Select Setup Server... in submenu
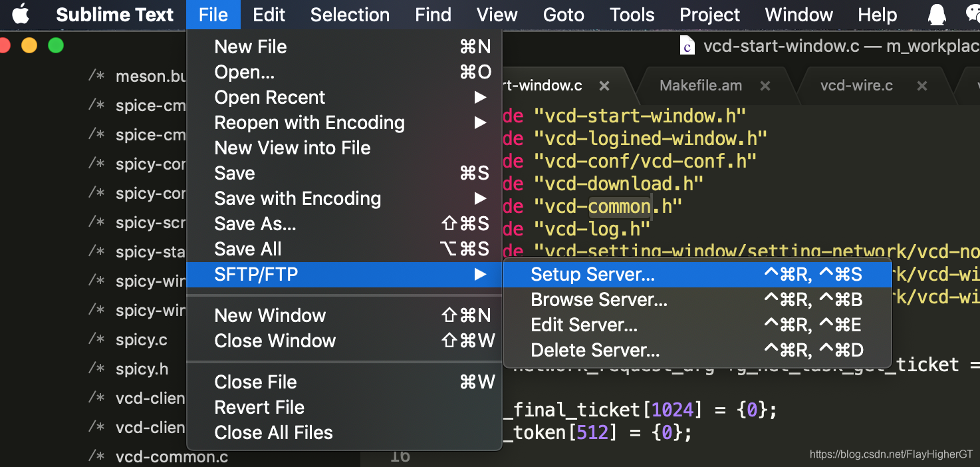The image size is (980, 467). pyautogui.click(x=697, y=274)
